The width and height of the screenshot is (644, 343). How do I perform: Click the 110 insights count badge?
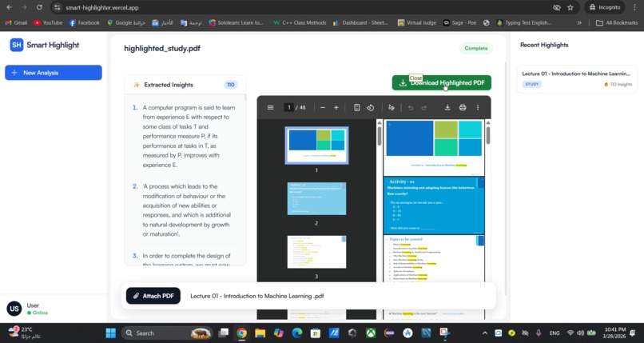tap(230, 85)
